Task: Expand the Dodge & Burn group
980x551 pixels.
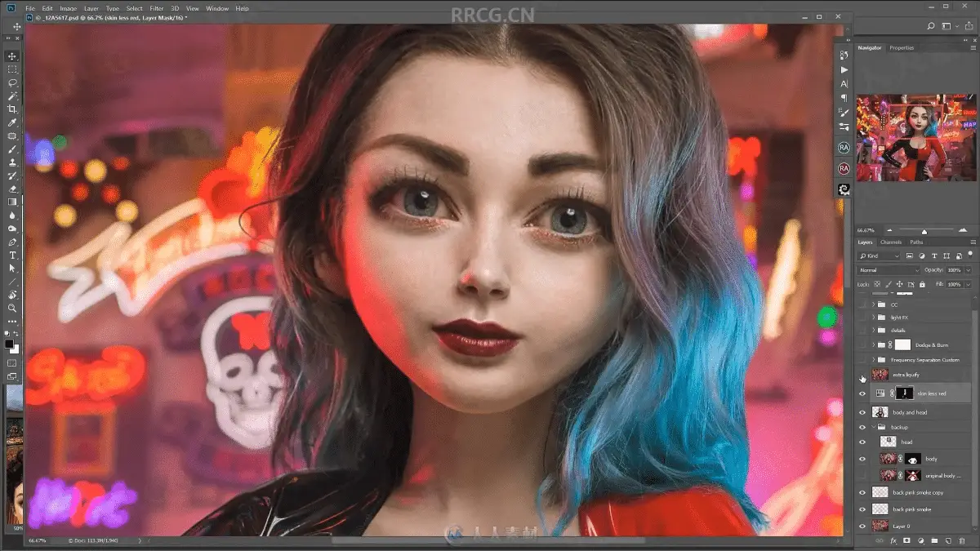Action: click(x=873, y=344)
